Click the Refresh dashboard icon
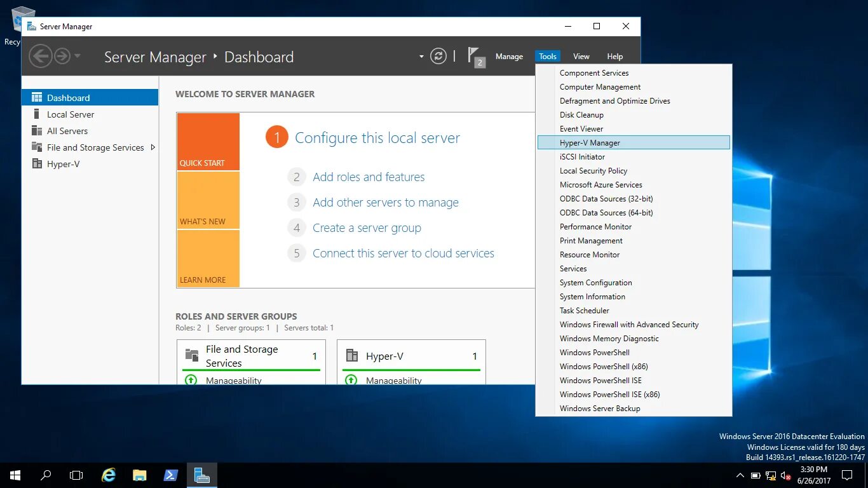Viewport: 868px width, 488px height. (438, 56)
